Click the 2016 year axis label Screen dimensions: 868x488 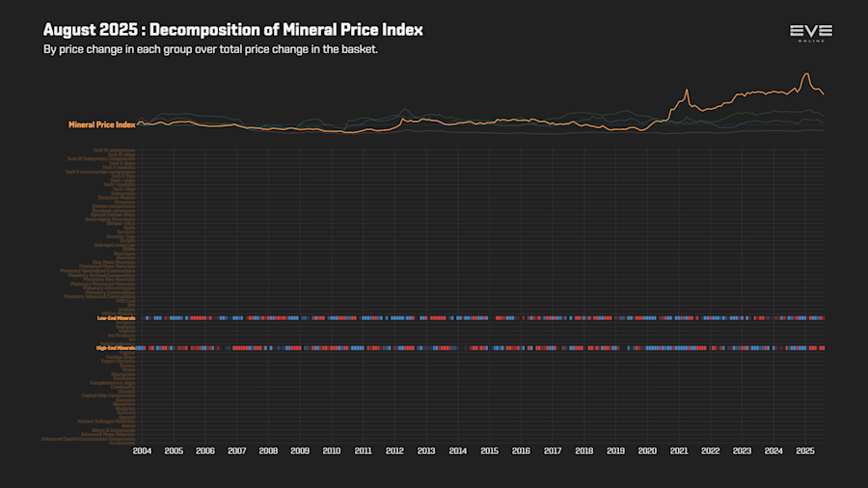(x=521, y=451)
